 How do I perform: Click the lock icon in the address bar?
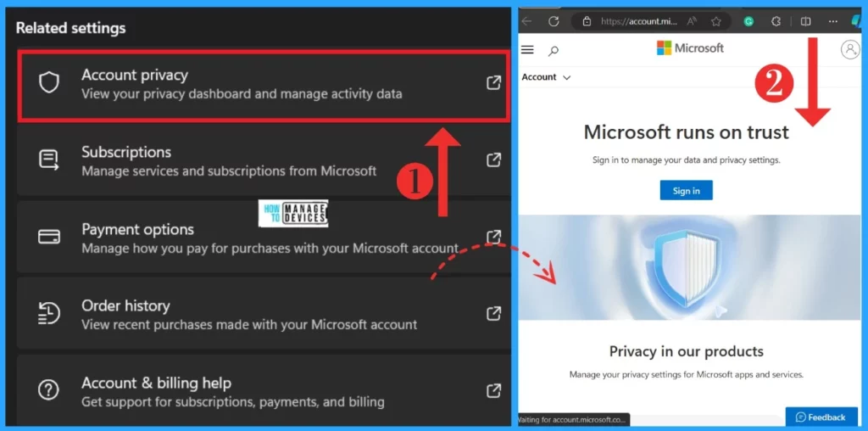[x=587, y=21]
